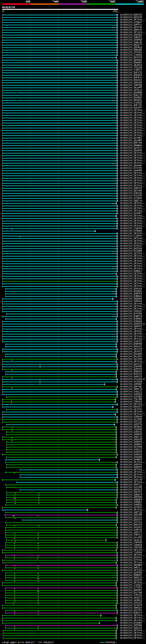Select the UniRef100_P20794 label
This screenshot has width=146, height=644.
[x=131, y=196]
